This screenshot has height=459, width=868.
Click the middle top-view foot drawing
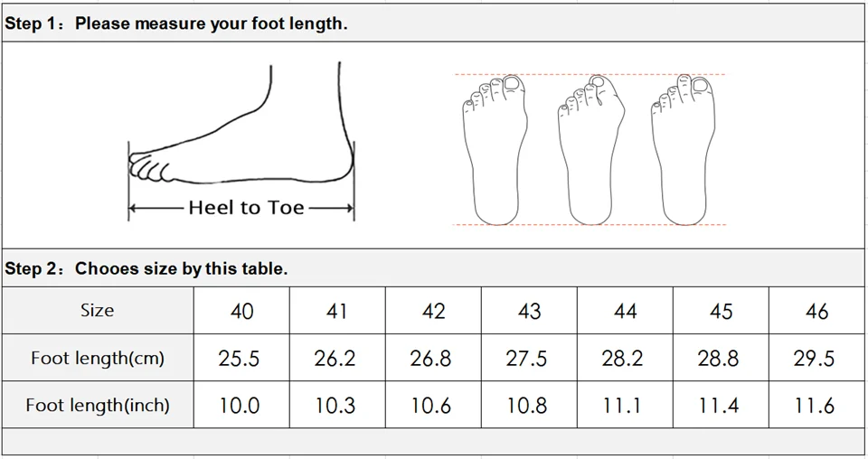click(589, 150)
